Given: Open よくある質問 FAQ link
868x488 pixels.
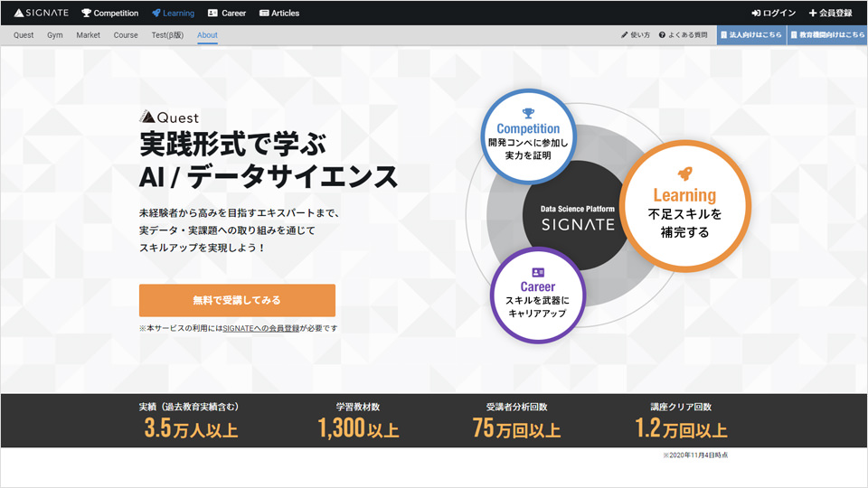Looking at the screenshot, I should tap(684, 35).
